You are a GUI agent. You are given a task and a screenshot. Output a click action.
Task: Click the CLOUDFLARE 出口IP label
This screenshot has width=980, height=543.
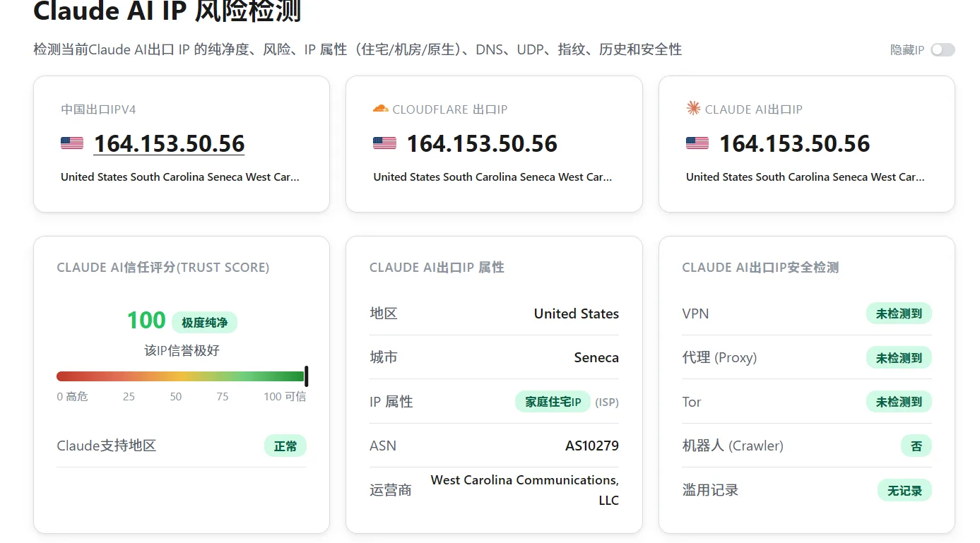pos(450,109)
